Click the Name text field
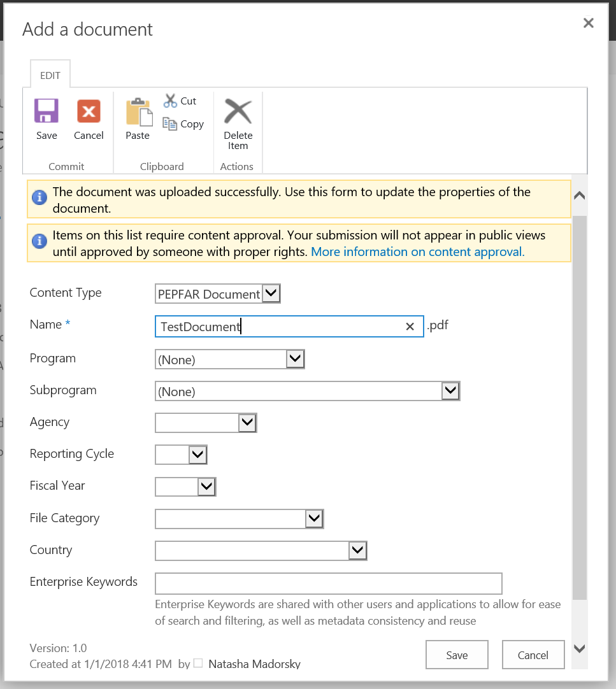Viewport: 616px width, 689px height. pos(289,327)
